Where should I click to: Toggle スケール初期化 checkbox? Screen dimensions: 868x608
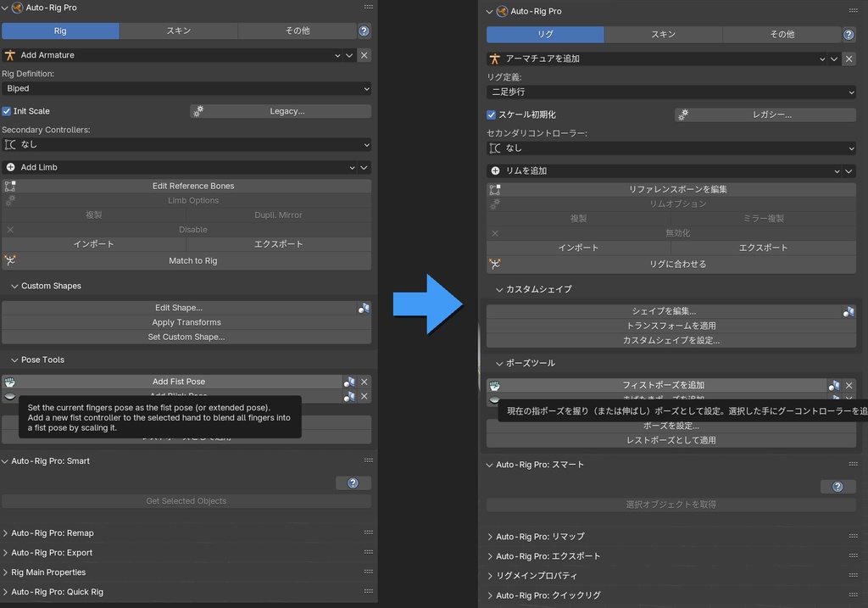(491, 114)
